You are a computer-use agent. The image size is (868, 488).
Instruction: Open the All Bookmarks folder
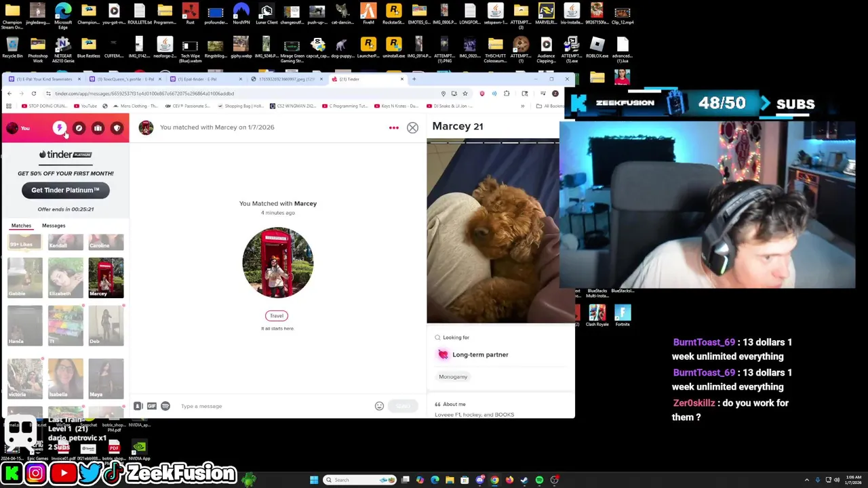point(550,106)
